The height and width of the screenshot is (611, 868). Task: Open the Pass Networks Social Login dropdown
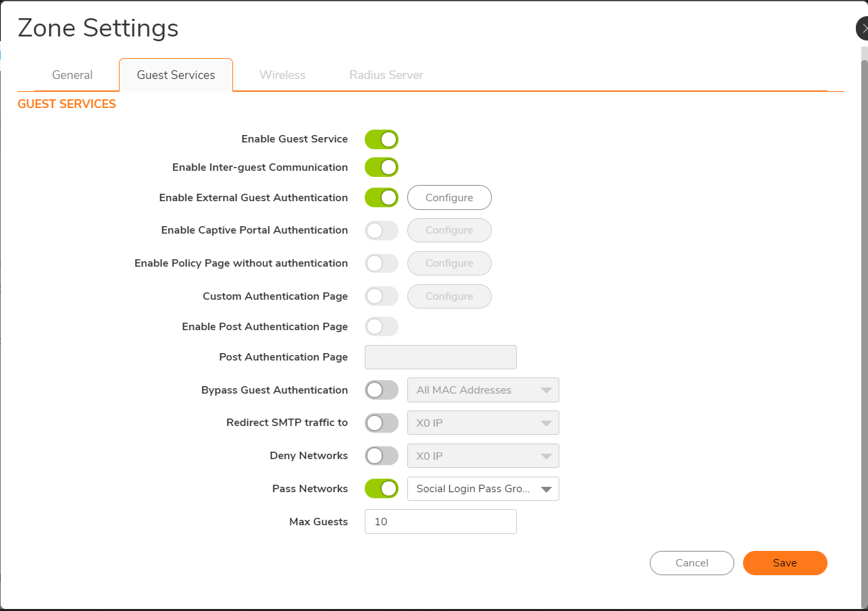[483, 489]
